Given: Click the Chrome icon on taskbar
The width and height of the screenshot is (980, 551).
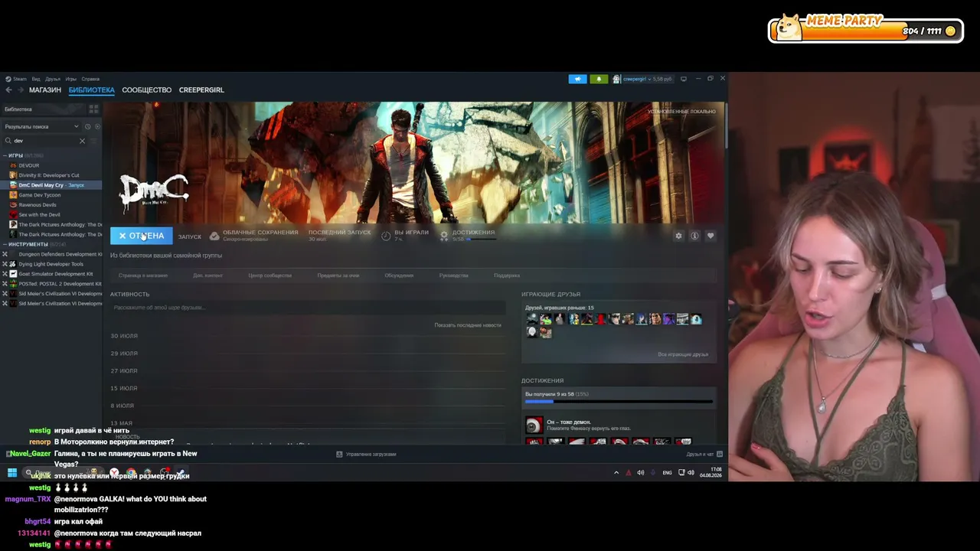Looking at the screenshot, I should pyautogui.click(x=132, y=473).
